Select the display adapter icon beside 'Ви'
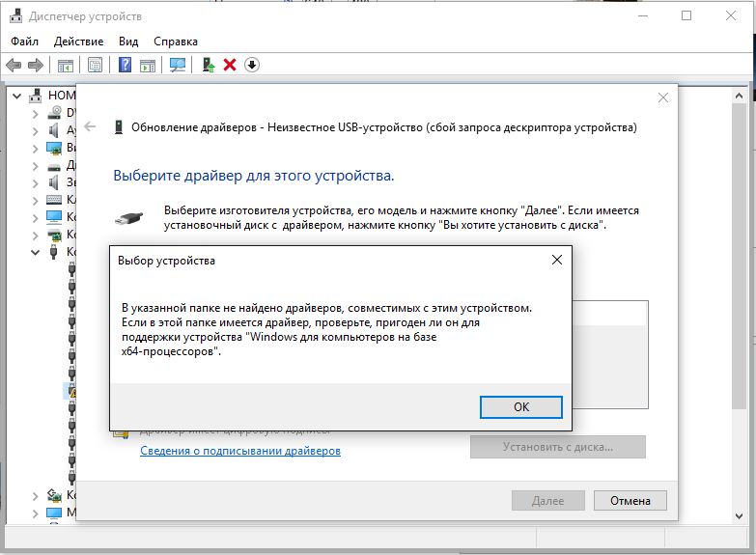This screenshot has width=756, height=555. coord(54,148)
